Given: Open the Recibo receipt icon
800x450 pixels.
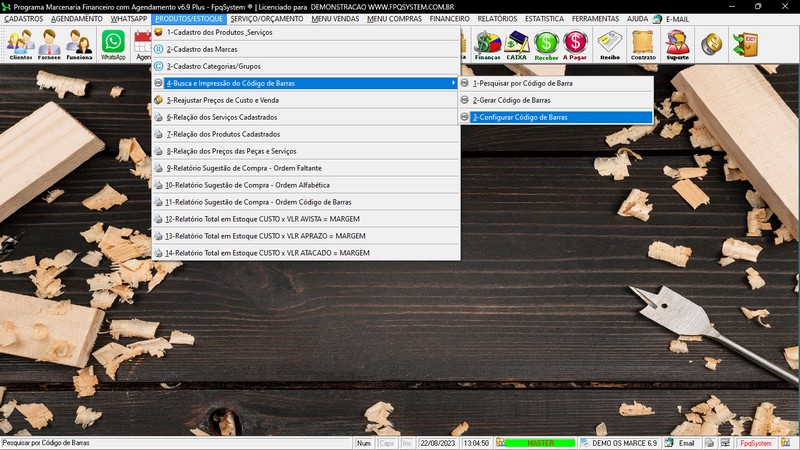Looking at the screenshot, I should coord(610,45).
